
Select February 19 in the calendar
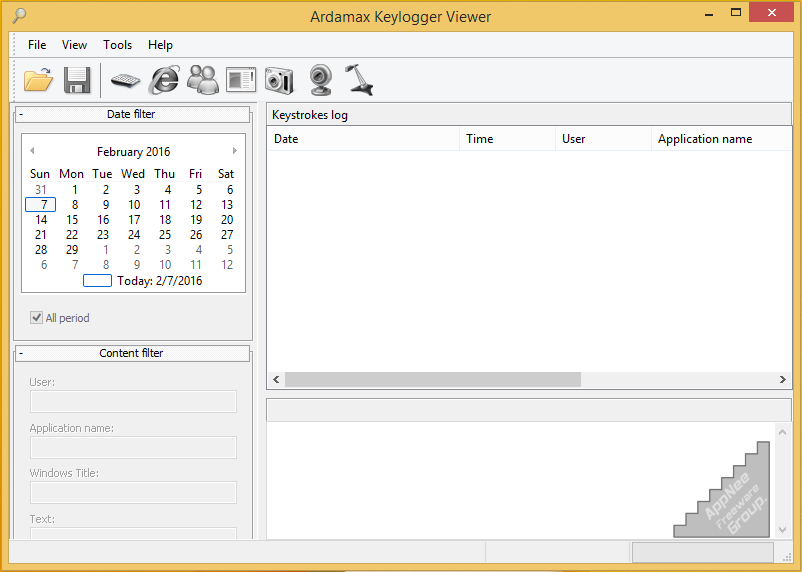(196, 220)
